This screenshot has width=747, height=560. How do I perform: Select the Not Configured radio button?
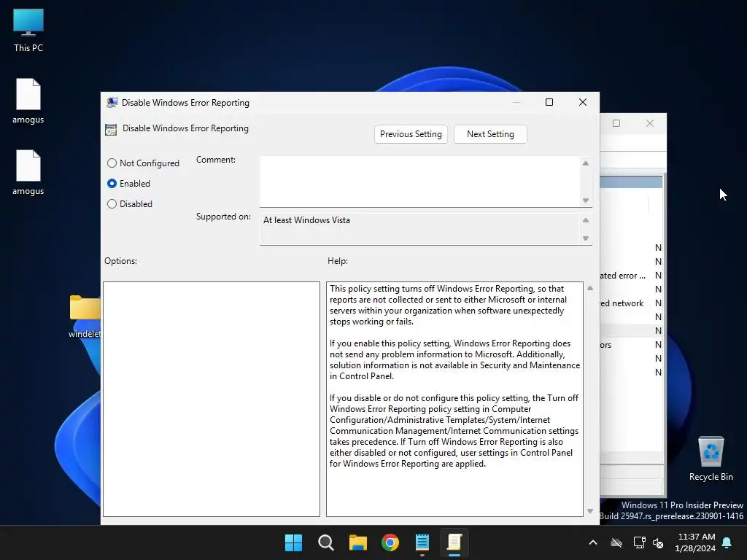112,163
